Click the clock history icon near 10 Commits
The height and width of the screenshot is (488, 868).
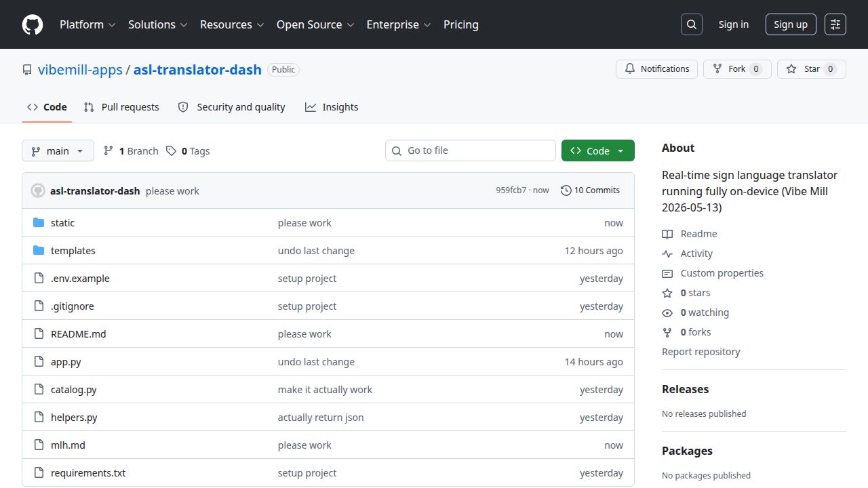point(566,190)
